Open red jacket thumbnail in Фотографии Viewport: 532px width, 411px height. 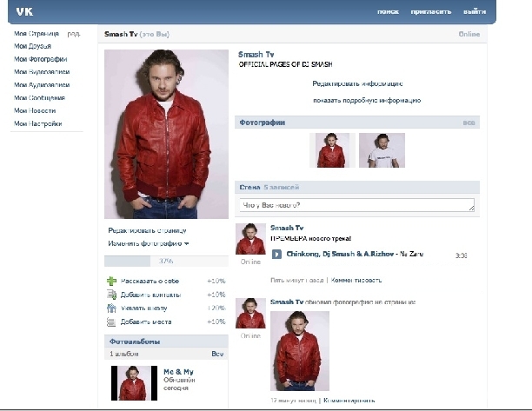click(332, 150)
